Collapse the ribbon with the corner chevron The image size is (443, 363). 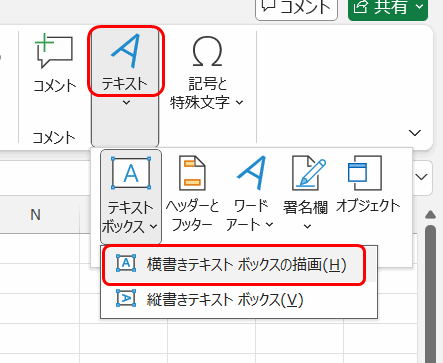[x=415, y=133]
